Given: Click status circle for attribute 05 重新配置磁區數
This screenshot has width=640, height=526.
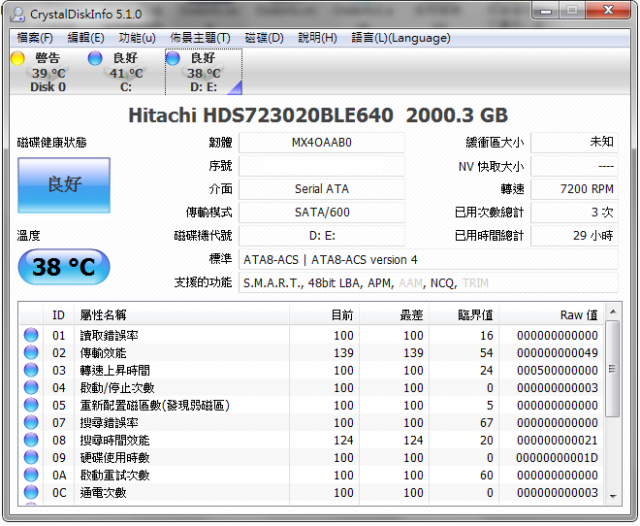Looking at the screenshot, I should [x=31, y=405].
